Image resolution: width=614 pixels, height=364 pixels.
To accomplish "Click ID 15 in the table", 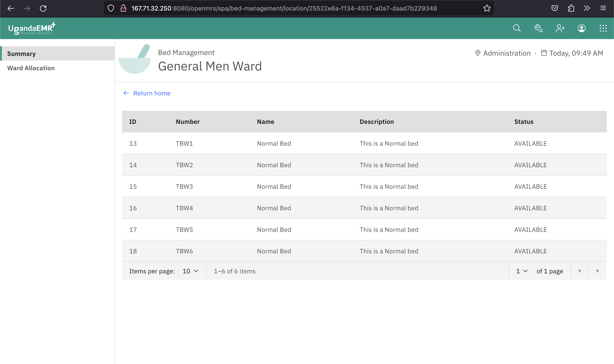I will [133, 187].
